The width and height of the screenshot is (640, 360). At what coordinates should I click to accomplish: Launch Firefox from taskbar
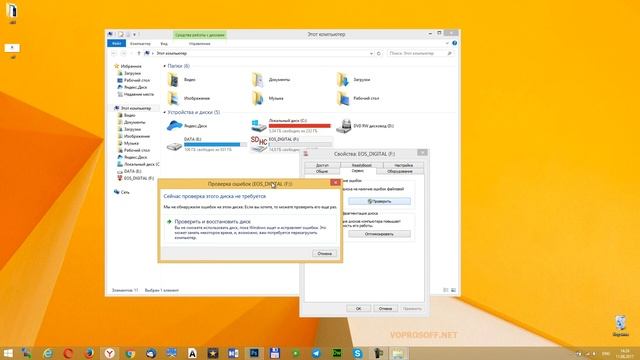click(89, 353)
